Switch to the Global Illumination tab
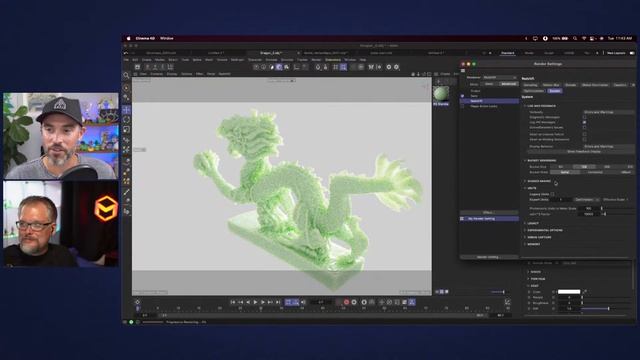 click(x=595, y=85)
